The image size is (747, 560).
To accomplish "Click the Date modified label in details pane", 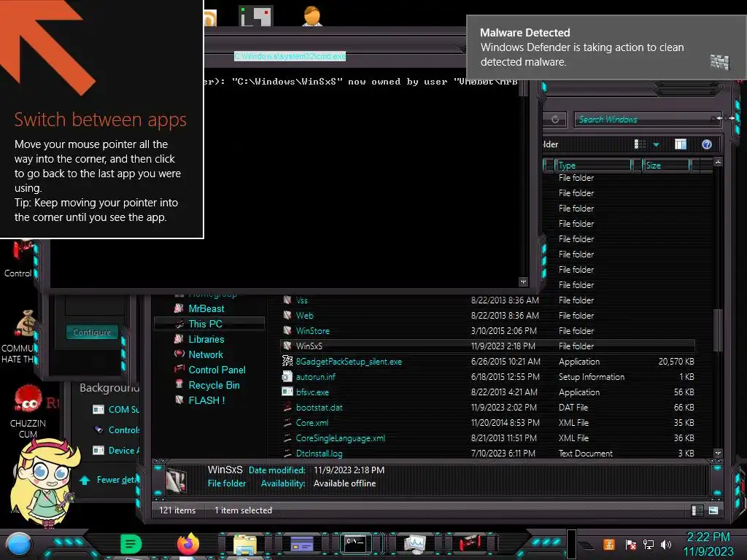I will coord(276,470).
